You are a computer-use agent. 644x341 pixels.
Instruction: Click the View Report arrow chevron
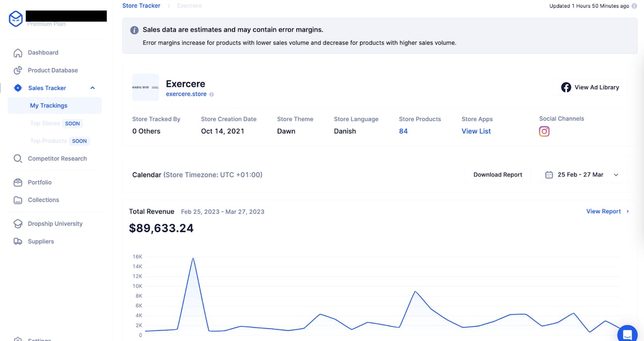628,211
